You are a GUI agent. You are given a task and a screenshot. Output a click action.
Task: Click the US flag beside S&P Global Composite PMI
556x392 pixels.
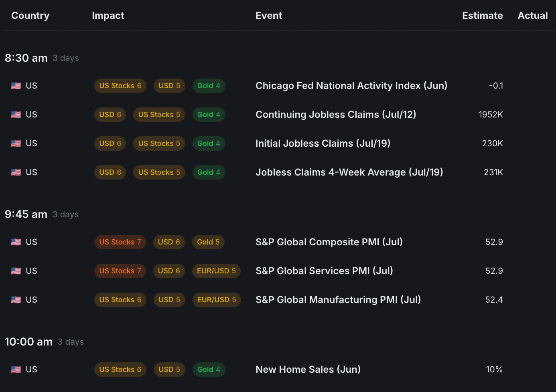coord(16,242)
